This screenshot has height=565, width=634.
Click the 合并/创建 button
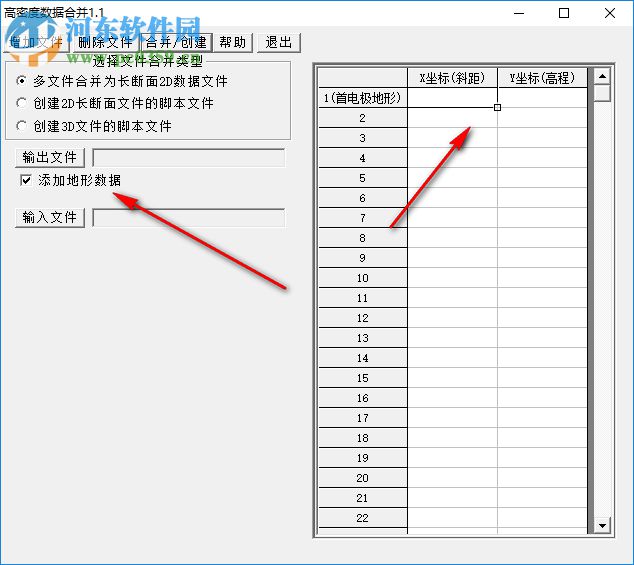176,42
